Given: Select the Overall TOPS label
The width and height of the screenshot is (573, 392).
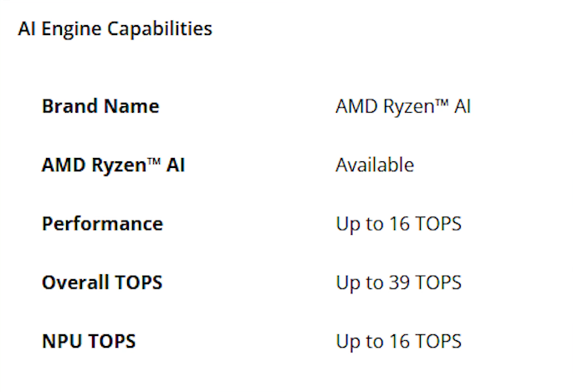Looking at the screenshot, I should point(102,283).
